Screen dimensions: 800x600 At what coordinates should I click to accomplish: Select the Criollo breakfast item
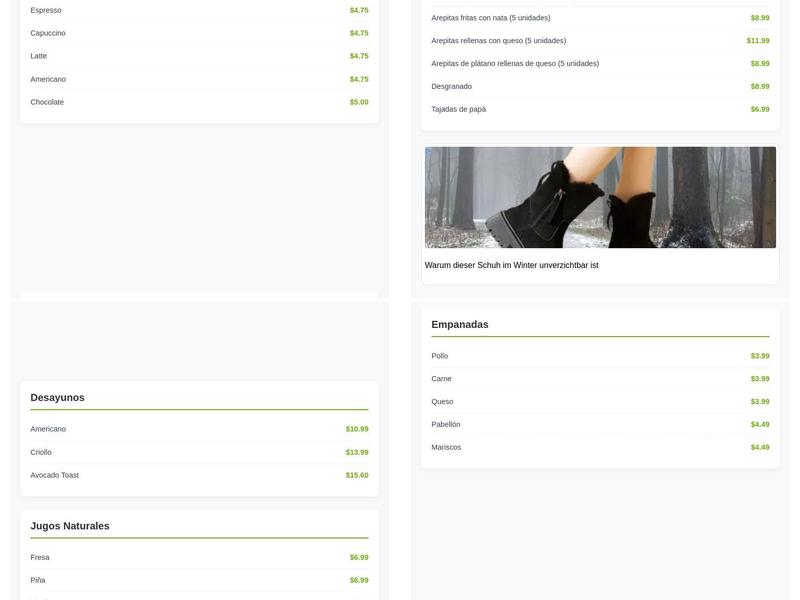[x=41, y=453]
